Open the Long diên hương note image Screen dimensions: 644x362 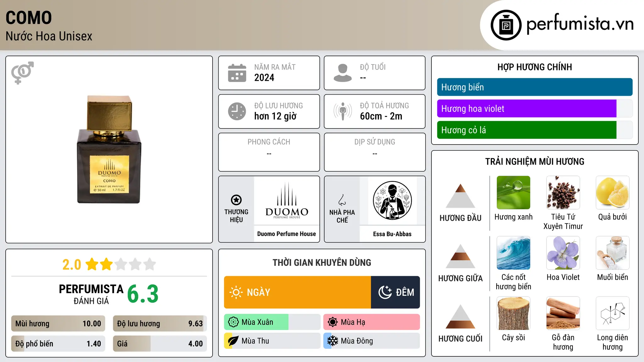613,313
